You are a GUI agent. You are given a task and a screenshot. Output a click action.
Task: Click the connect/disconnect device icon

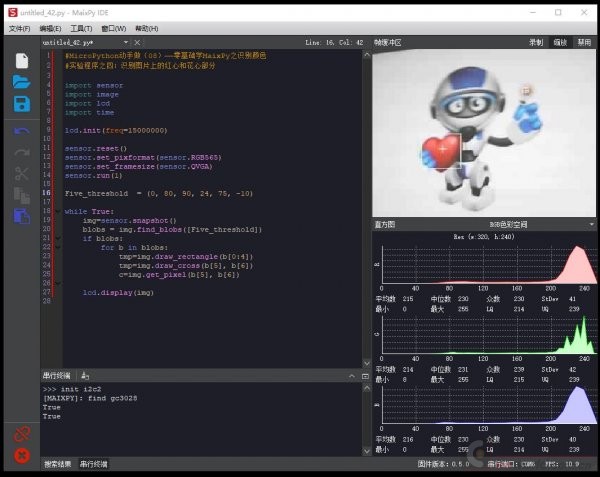point(22,434)
